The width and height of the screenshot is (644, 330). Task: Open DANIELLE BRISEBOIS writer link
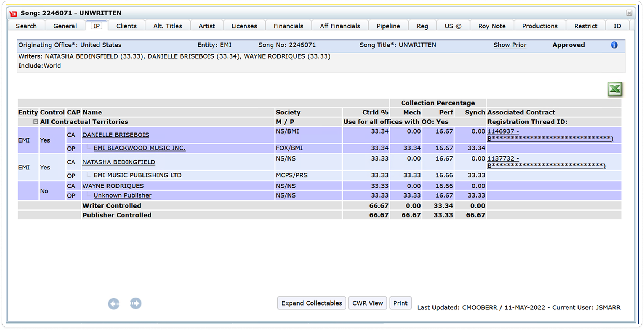tap(115, 135)
